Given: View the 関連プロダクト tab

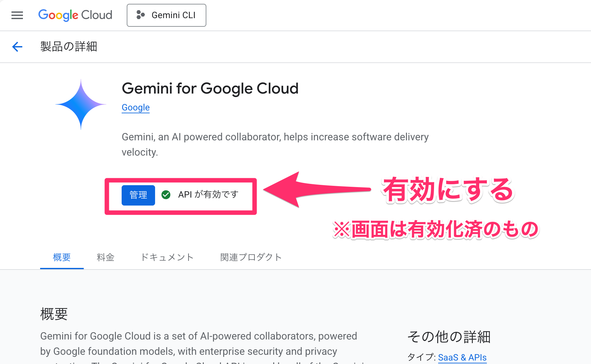Looking at the screenshot, I should (x=251, y=257).
